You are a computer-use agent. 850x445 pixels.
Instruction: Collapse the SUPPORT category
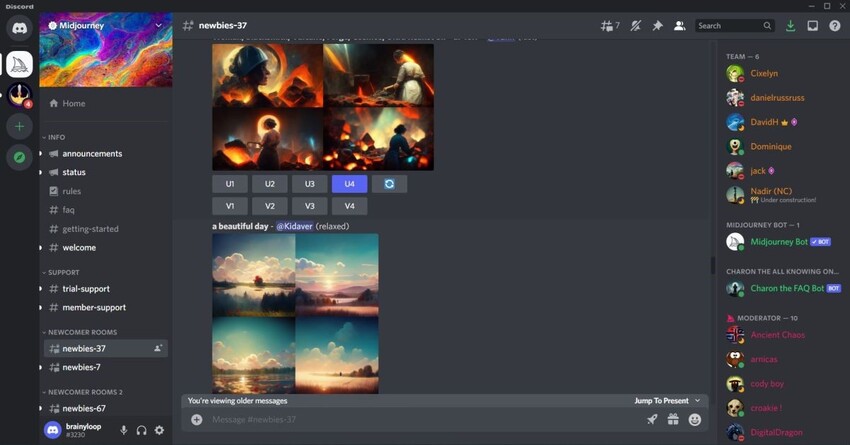62,272
